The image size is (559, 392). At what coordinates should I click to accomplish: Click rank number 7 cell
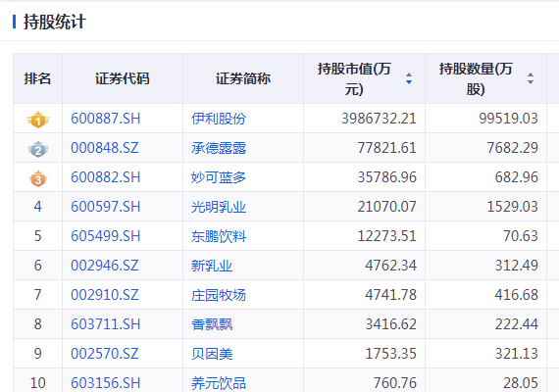click(x=38, y=295)
